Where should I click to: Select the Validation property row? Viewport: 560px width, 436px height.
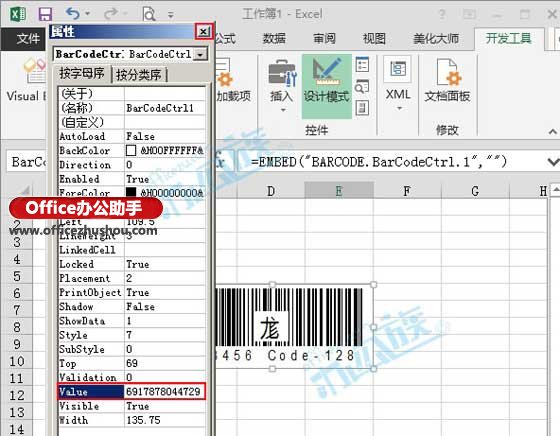point(132,377)
